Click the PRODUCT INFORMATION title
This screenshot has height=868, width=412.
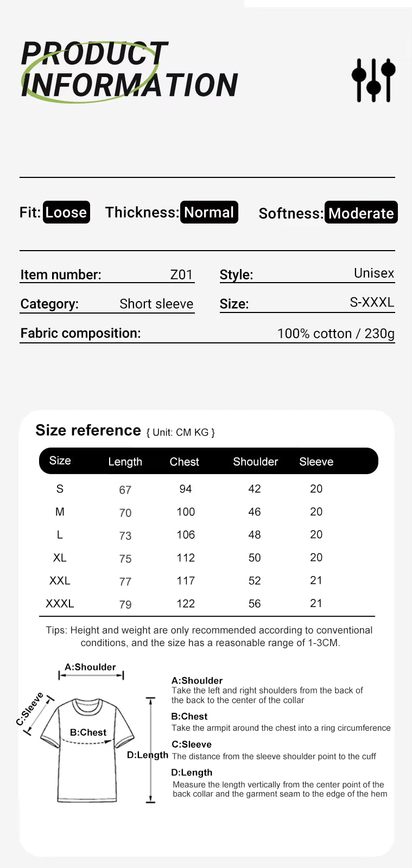[x=129, y=69]
